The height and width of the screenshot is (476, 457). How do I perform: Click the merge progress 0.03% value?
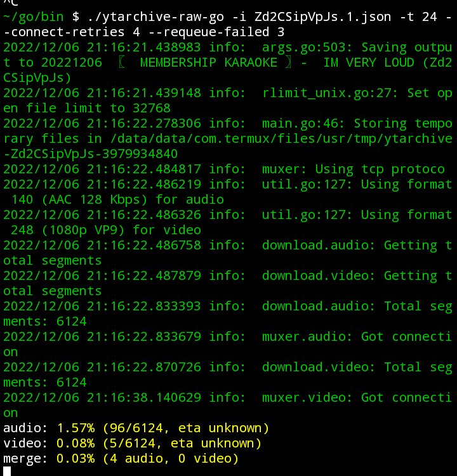click(76, 458)
